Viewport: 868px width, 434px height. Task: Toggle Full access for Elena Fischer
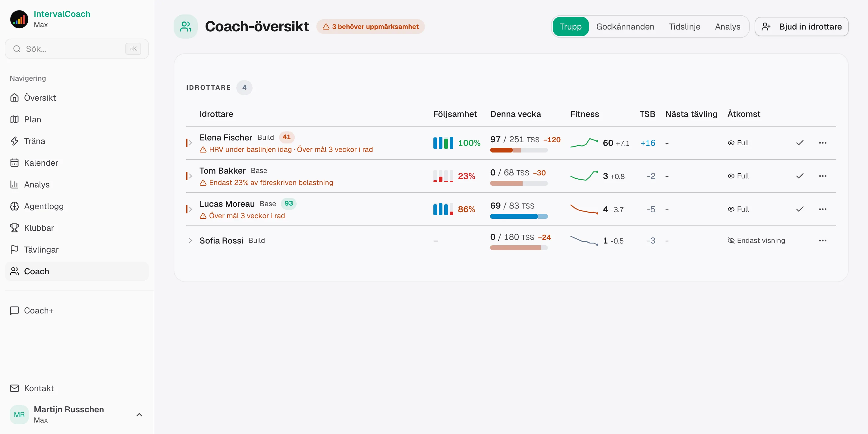coord(738,143)
